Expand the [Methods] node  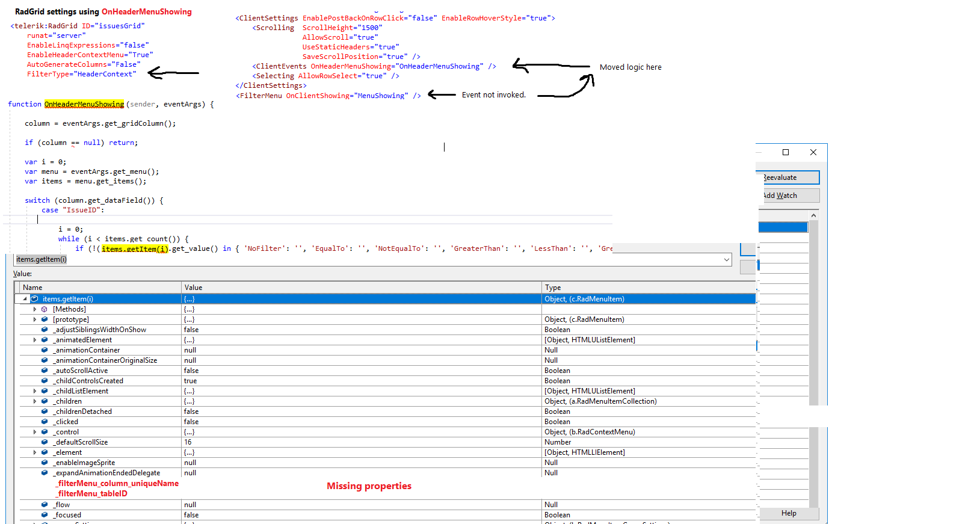(x=35, y=309)
